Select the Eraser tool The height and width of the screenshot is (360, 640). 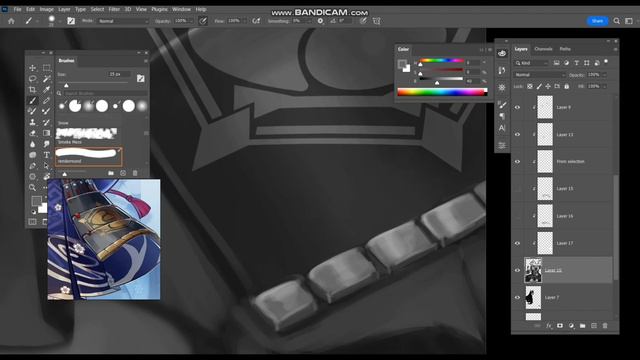pos(33,133)
